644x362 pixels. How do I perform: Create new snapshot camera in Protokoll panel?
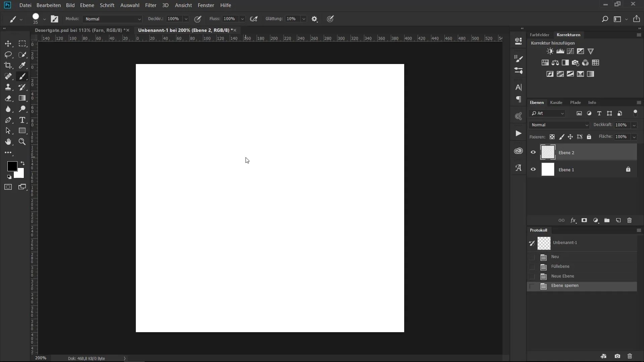click(x=617, y=356)
